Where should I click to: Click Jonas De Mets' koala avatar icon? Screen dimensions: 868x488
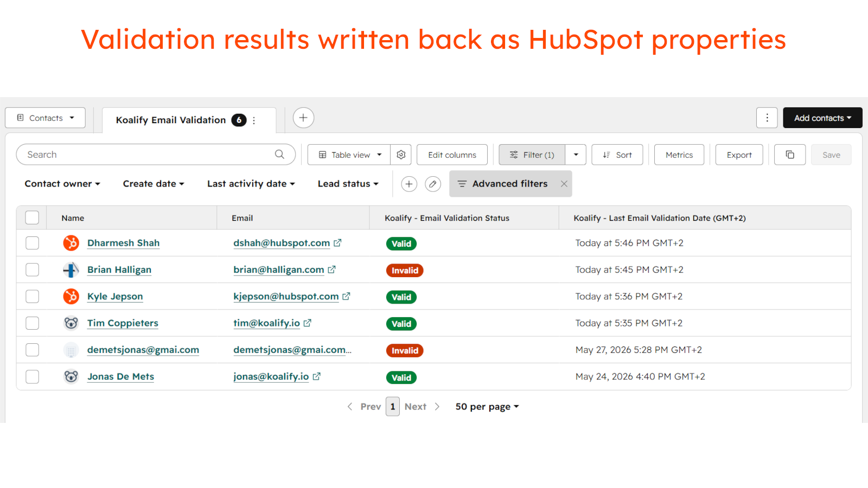pos(71,376)
